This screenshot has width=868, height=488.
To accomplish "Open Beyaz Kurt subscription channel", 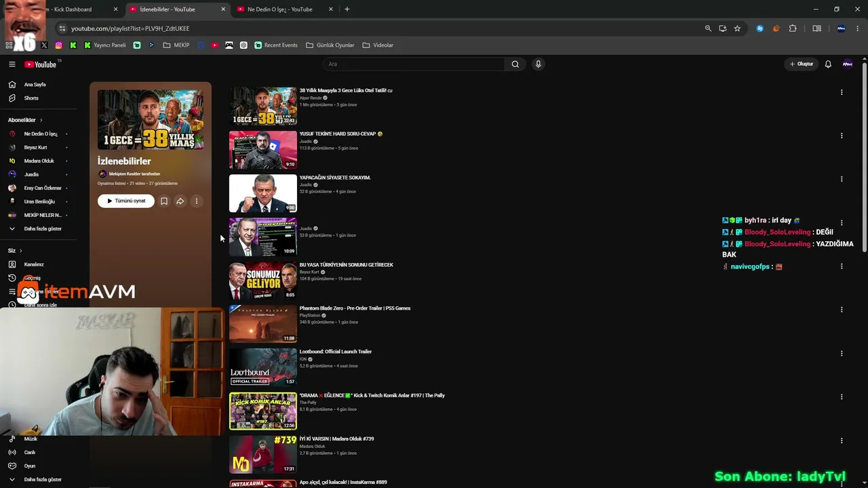I will coord(35,147).
